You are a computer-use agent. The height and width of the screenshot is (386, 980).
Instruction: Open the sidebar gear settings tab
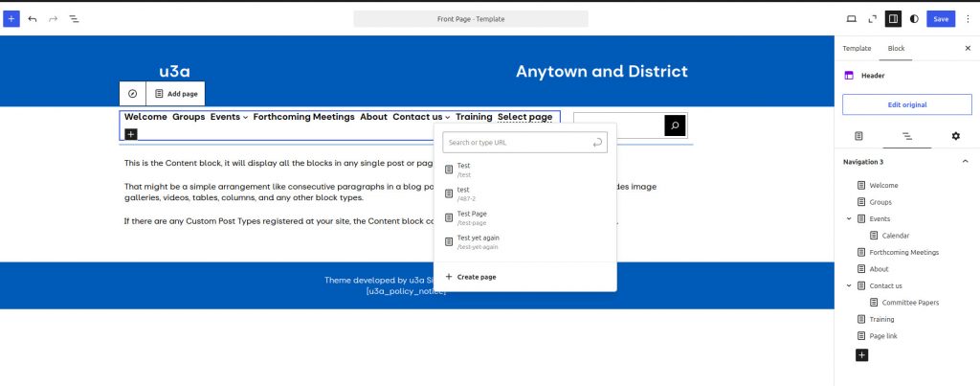(955, 136)
